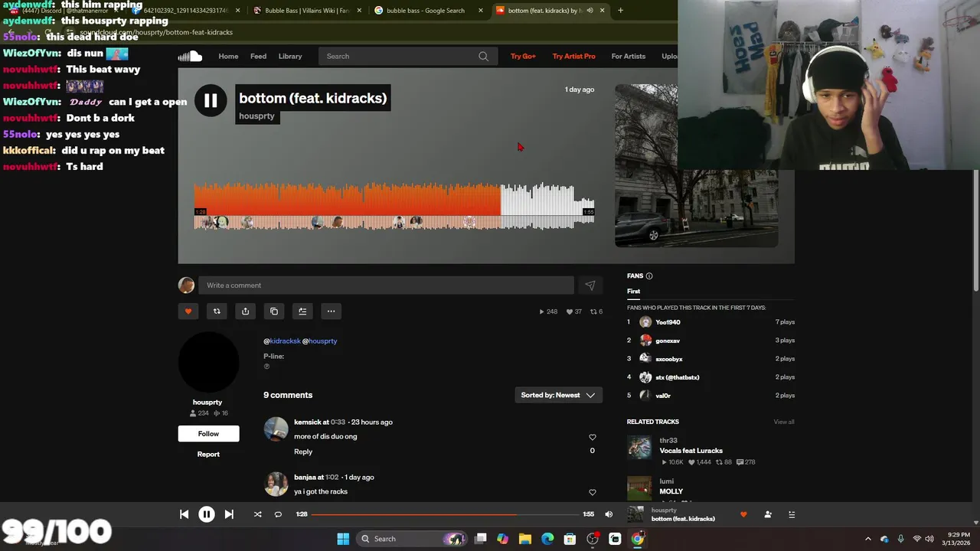Open fan gonexav profile
Screen dimensions: 980x551
click(x=668, y=341)
